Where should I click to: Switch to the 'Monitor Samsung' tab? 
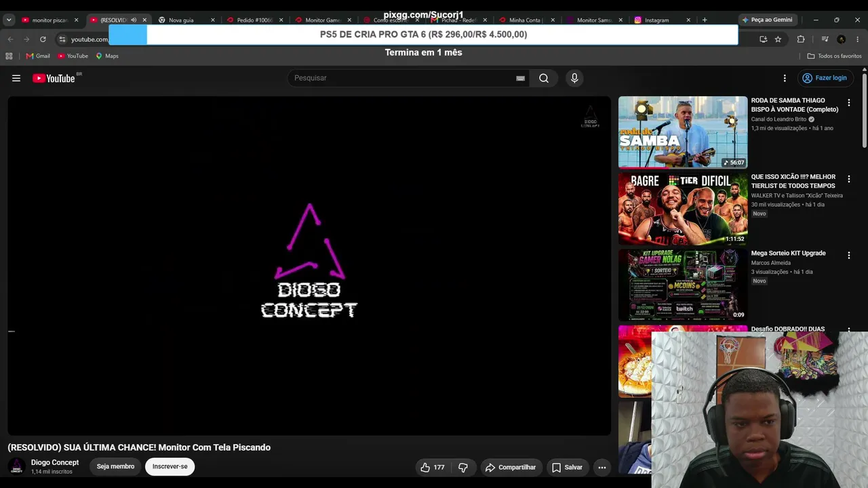[594, 20]
